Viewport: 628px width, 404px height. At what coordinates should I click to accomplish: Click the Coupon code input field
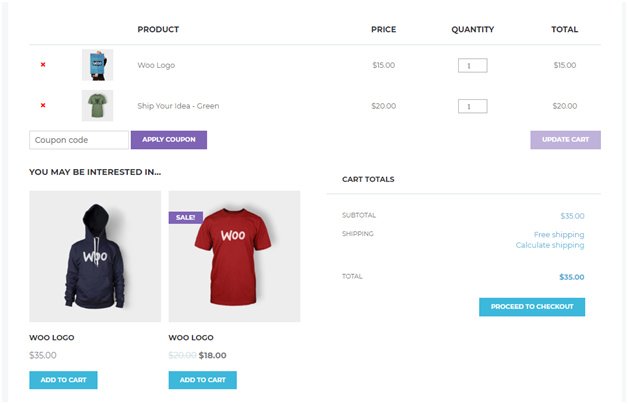[79, 140]
